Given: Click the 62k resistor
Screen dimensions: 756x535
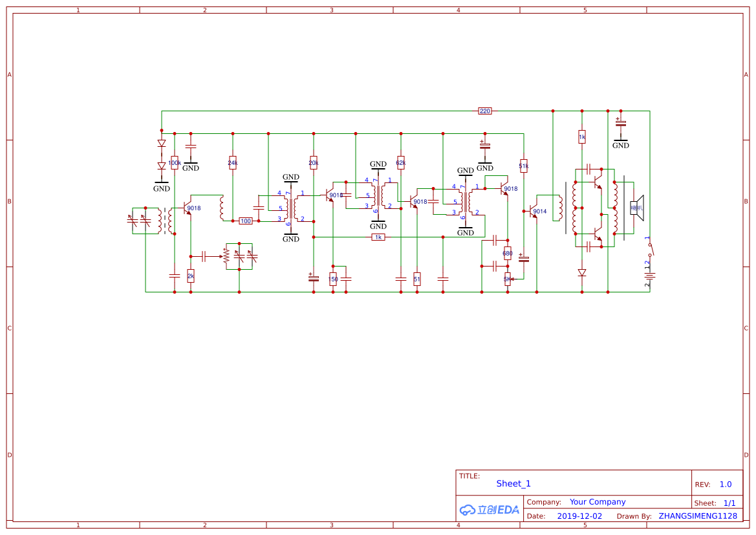Looking at the screenshot, I should pyautogui.click(x=401, y=162).
